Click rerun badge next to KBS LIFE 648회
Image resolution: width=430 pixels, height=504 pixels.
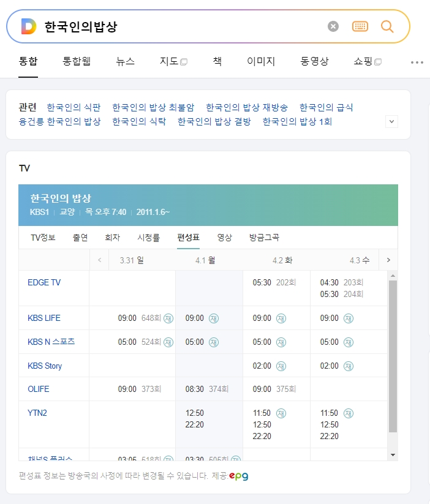coord(168,318)
